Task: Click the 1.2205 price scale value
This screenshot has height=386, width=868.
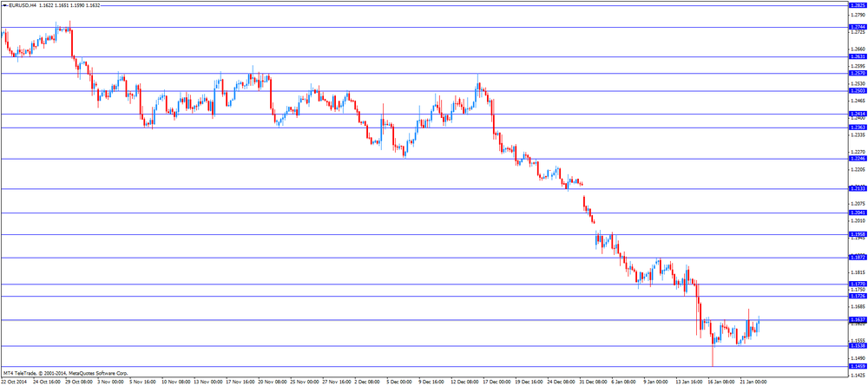Action: pos(858,169)
